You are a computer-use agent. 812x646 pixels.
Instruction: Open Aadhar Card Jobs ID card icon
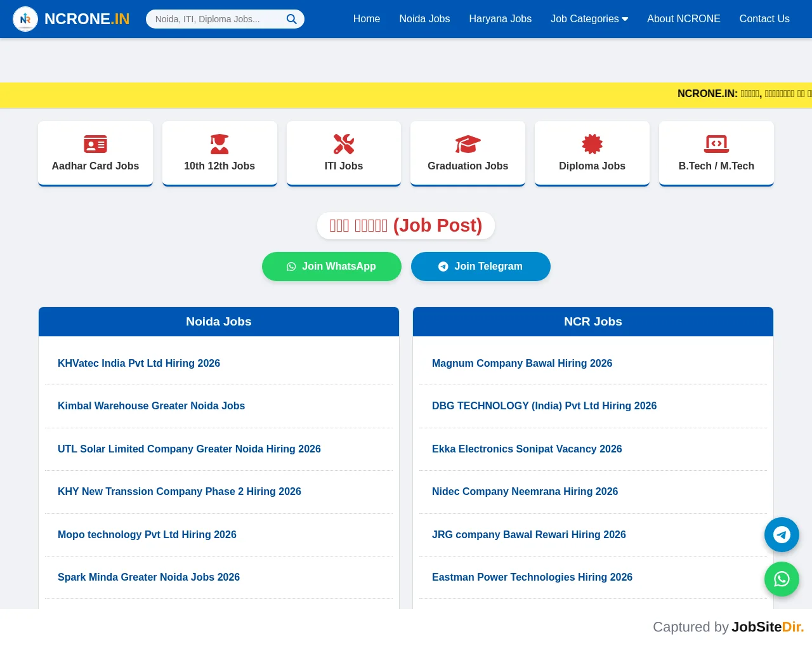[x=95, y=144]
